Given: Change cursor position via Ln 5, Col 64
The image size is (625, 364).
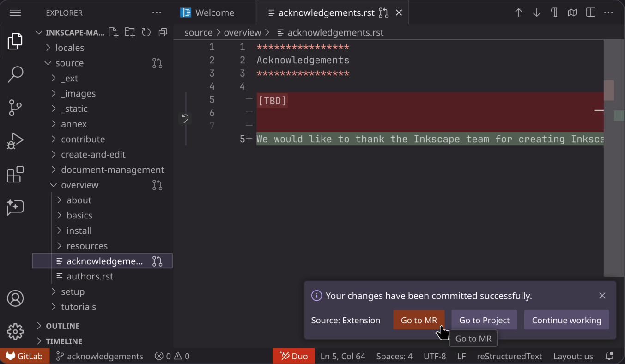Looking at the screenshot, I should (343, 356).
